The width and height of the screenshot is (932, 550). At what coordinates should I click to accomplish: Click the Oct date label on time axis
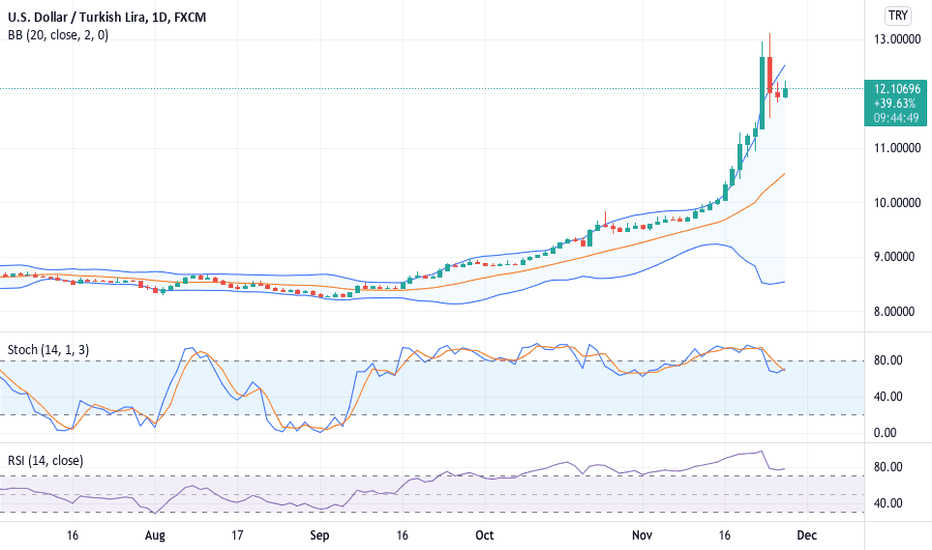(484, 535)
